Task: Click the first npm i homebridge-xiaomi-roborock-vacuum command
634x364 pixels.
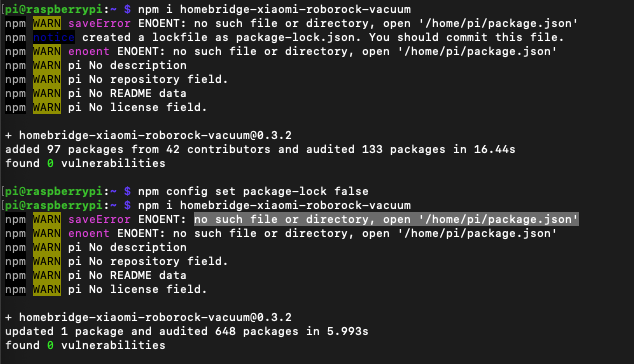Action: (x=274, y=9)
